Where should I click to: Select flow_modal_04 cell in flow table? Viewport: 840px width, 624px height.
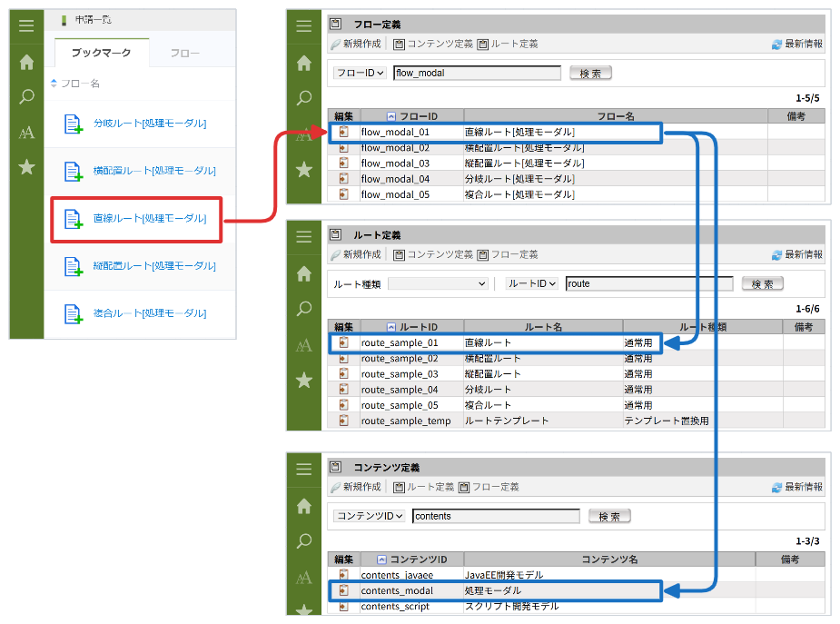(411, 178)
